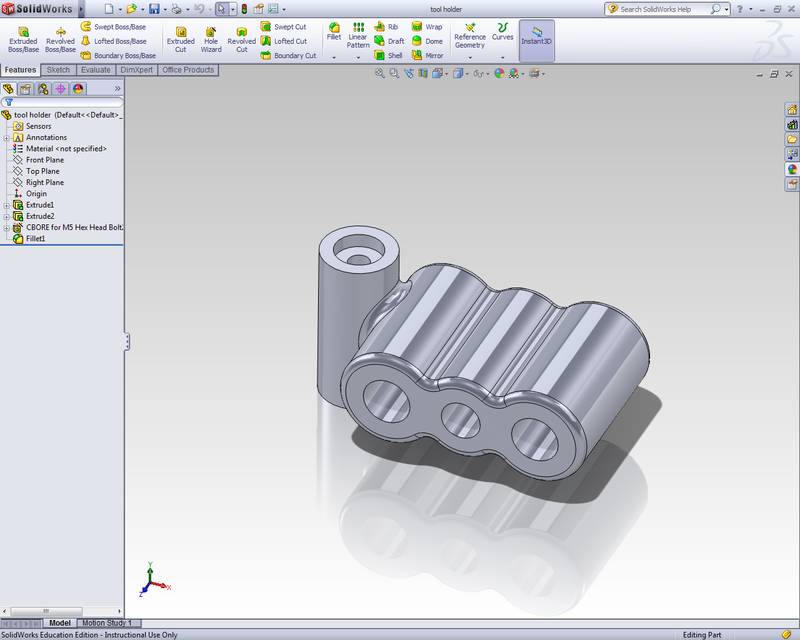
Task: Select the Revolved Cut tool
Action: point(241,40)
